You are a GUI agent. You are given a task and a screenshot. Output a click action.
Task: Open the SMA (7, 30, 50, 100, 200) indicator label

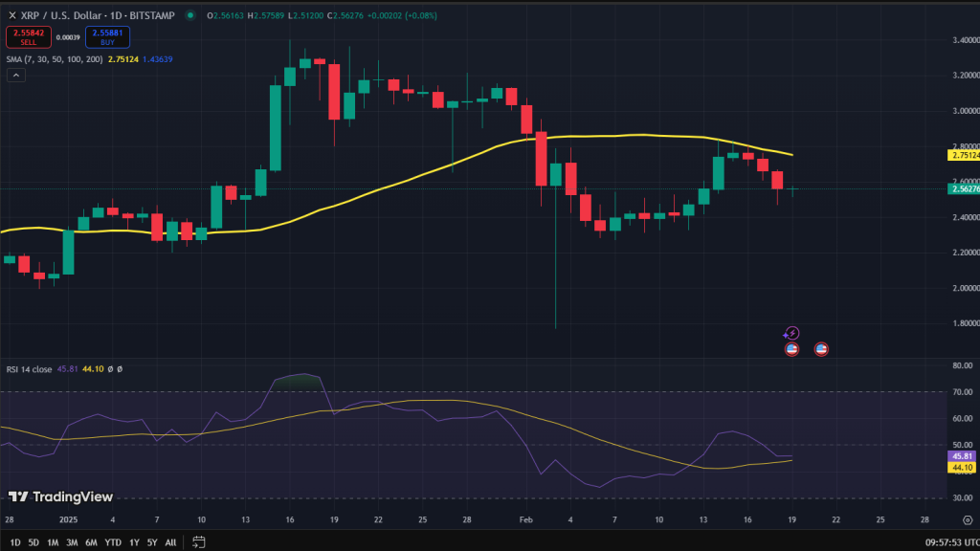click(55, 59)
